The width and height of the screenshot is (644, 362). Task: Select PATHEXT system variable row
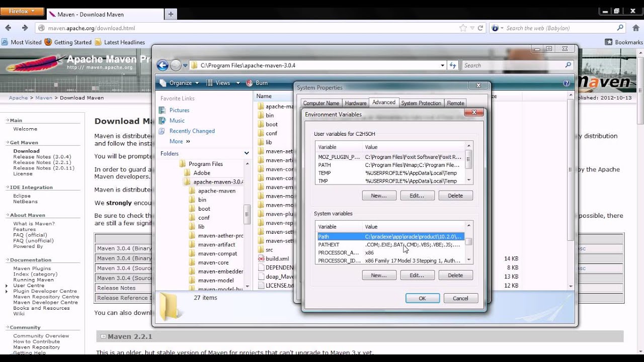coord(390,244)
